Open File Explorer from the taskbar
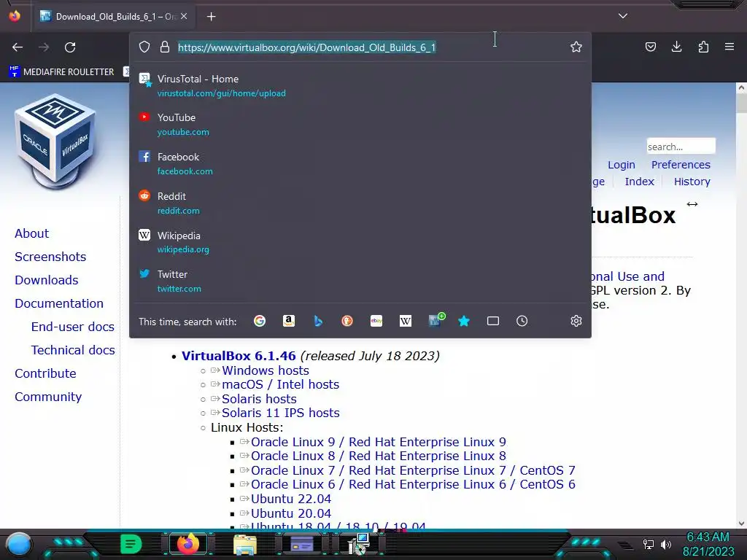Viewport: 747px width, 560px height. click(245, 544)
